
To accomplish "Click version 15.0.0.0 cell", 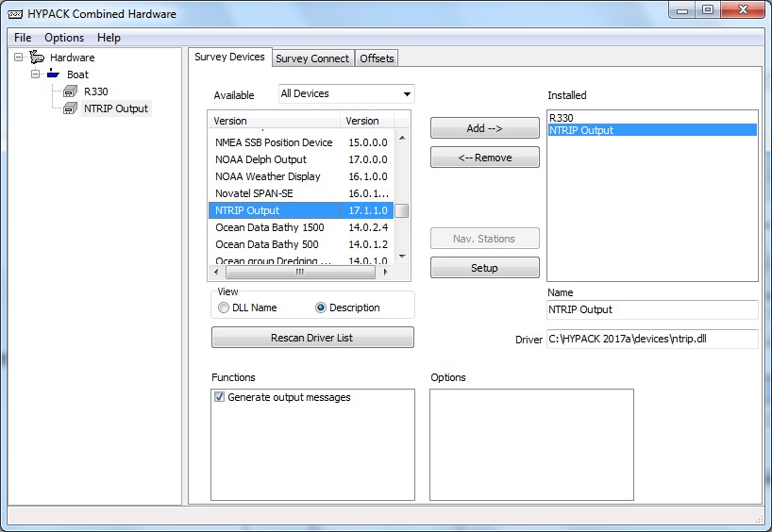I will (368, 142).
